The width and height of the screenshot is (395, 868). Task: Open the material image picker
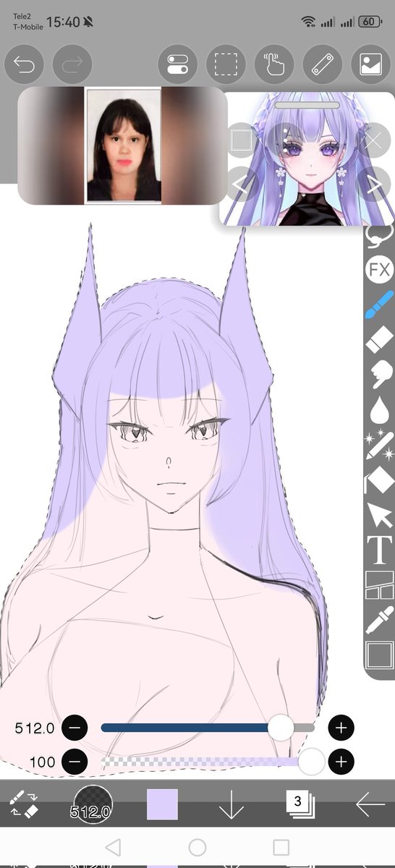370,65
